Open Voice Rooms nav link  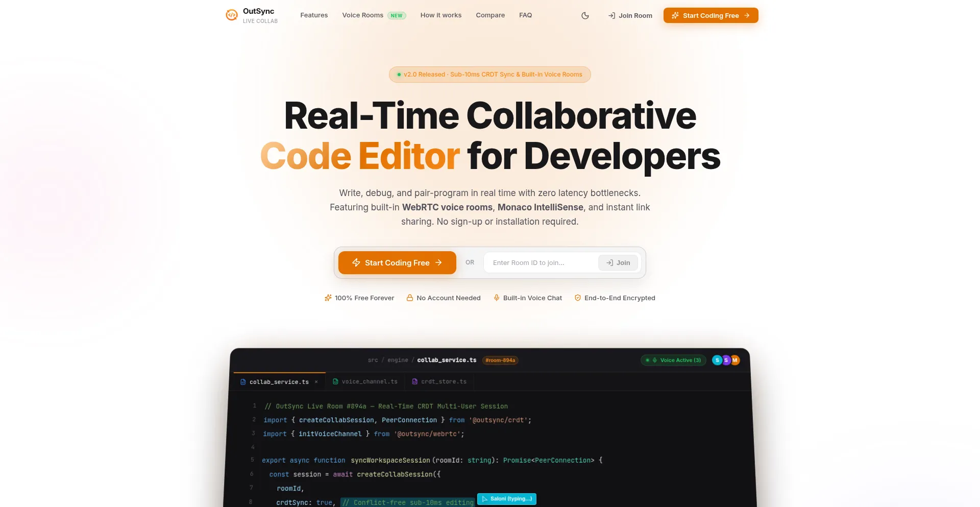tap(362, 15)
